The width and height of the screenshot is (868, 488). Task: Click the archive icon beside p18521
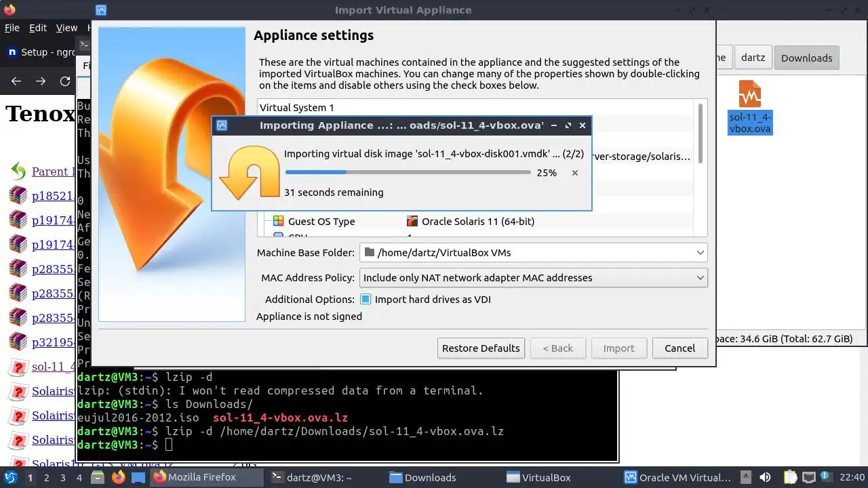click(x=18, y=196)
